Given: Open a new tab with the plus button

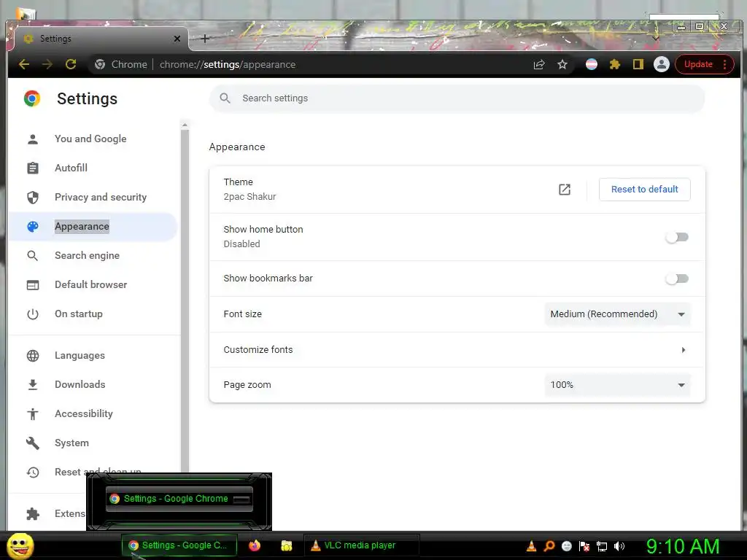Looking at the screenshot, I should (x=205, y=39).
